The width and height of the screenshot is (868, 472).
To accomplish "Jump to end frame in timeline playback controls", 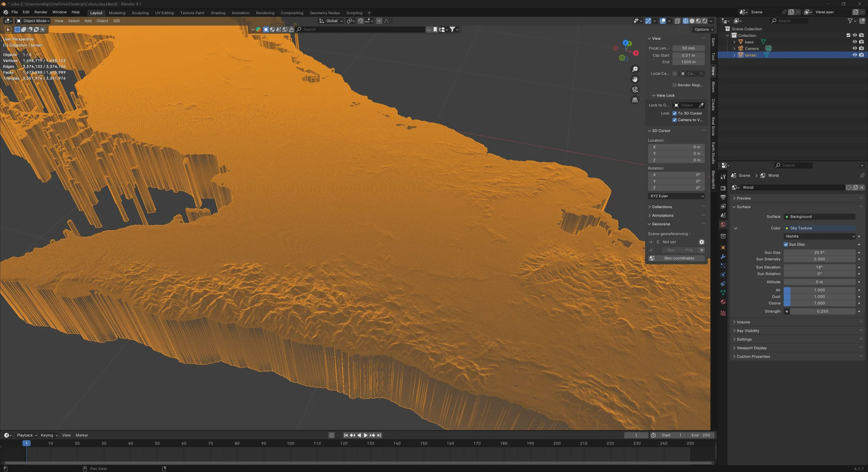I will click(379, 435).
